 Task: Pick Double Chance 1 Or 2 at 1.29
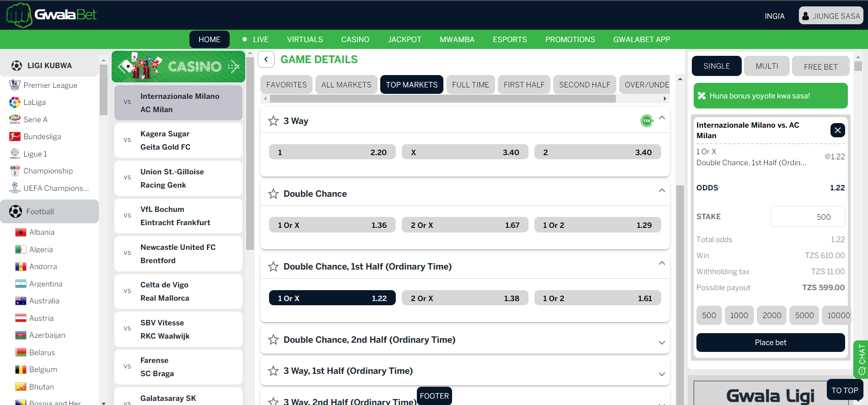pos(598,225)
